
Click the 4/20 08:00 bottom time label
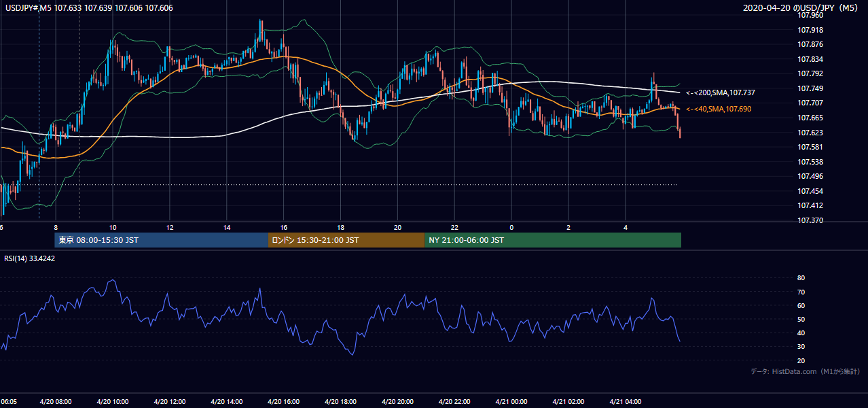56,401
